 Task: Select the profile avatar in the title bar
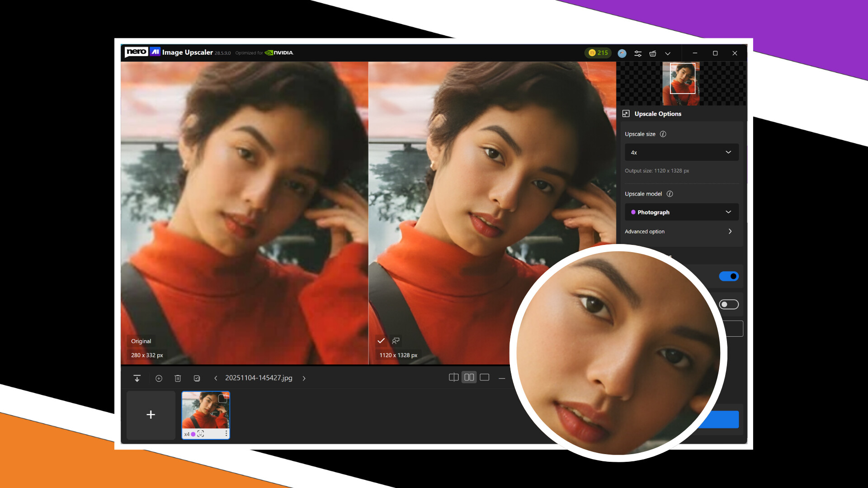click(623, 53)
